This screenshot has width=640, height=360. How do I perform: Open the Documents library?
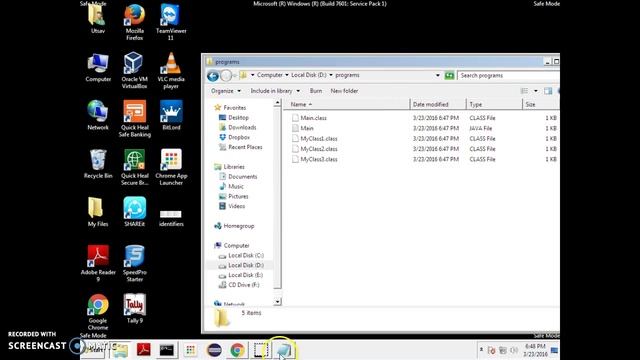pos(242,177)
